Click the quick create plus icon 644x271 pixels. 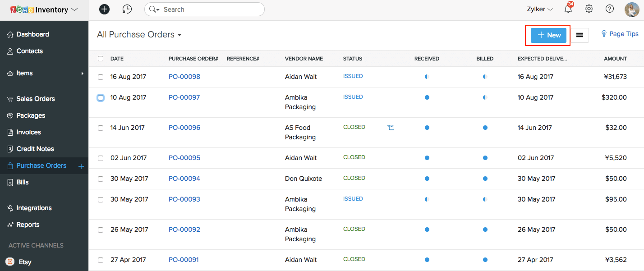click(104, 9)
